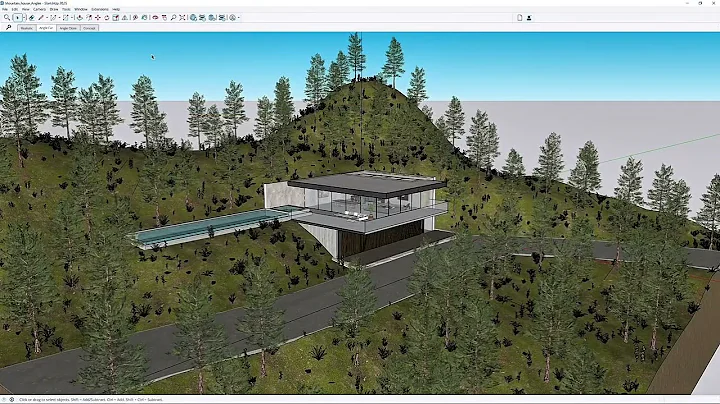Click the document page icon at right

click(519, 17)
